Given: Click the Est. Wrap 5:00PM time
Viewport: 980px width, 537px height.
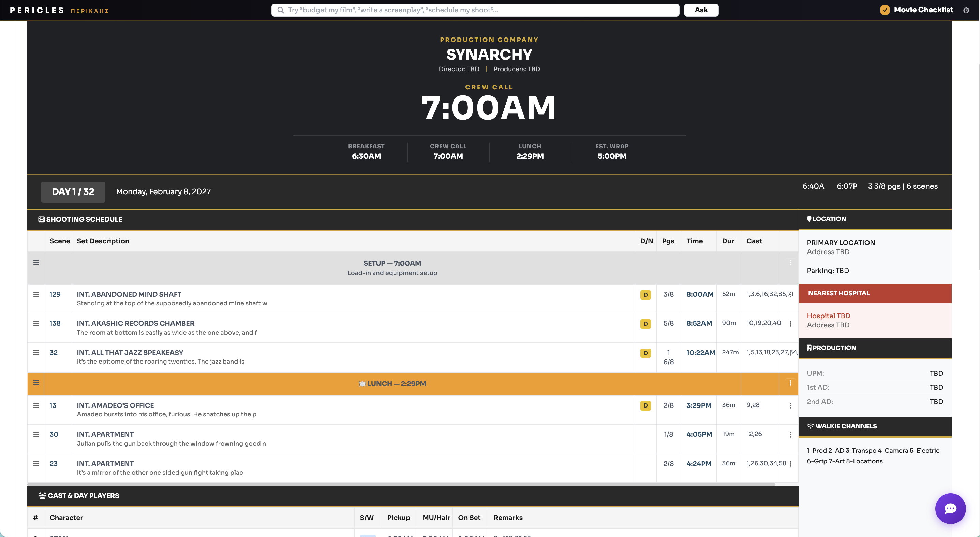Looking at the screenshot, I should [612, 156].
